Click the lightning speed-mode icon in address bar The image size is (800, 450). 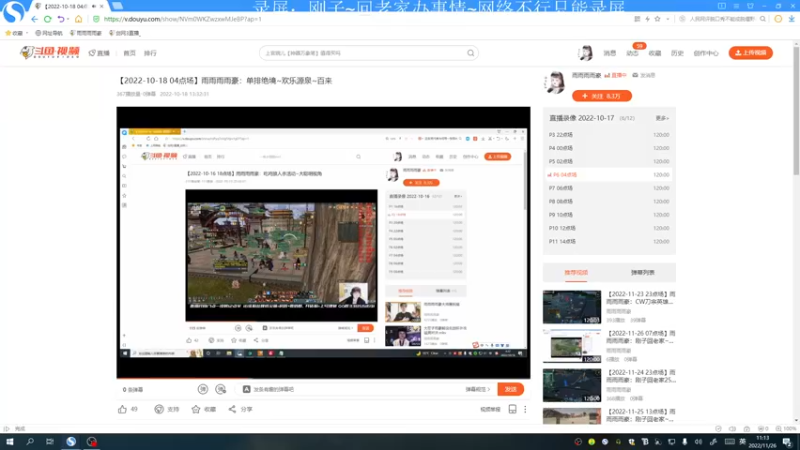(x=647, y=19)
